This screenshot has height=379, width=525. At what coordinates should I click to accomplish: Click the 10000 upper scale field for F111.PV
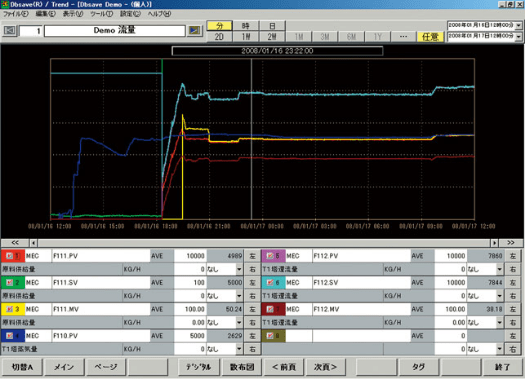[x=190, y=256]
